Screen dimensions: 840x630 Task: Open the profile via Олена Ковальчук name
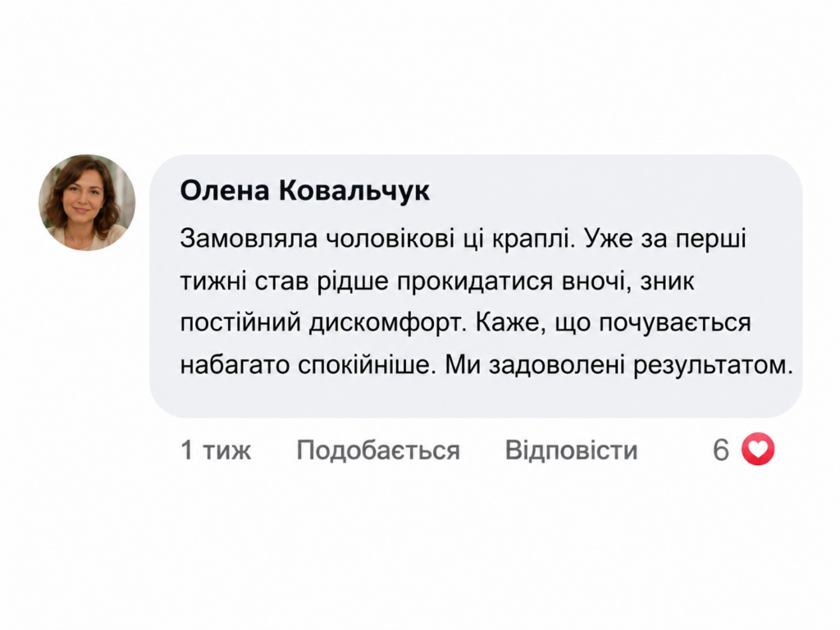click(x=305, y=190)
